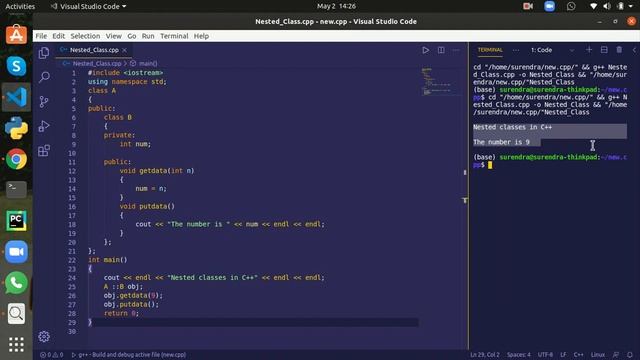Launch PyCharm from the dock
Screen dimensions: 640x360
(16, 221)
